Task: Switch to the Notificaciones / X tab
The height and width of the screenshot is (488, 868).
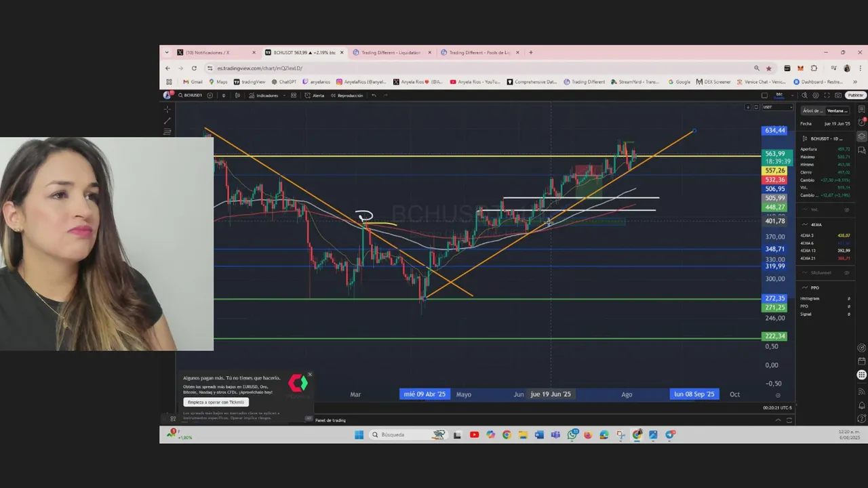Action: coord(217,52)
